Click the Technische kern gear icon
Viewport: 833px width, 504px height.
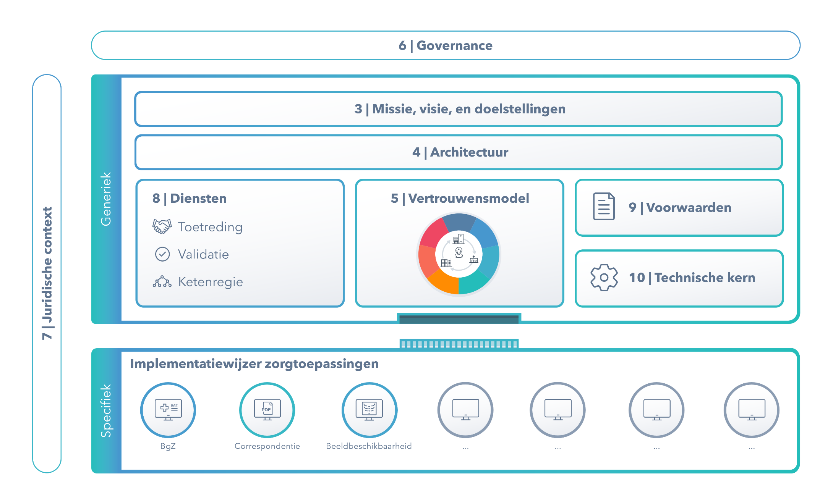point(604,278)
